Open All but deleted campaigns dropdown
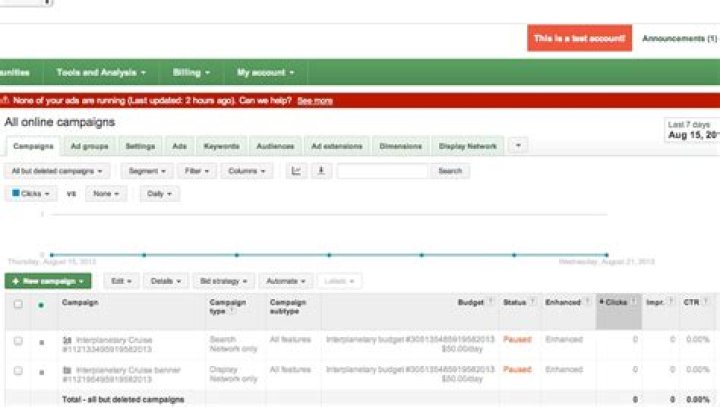This screenshot has width=720, height=407. pyautogui.click(x=57, y=171)
